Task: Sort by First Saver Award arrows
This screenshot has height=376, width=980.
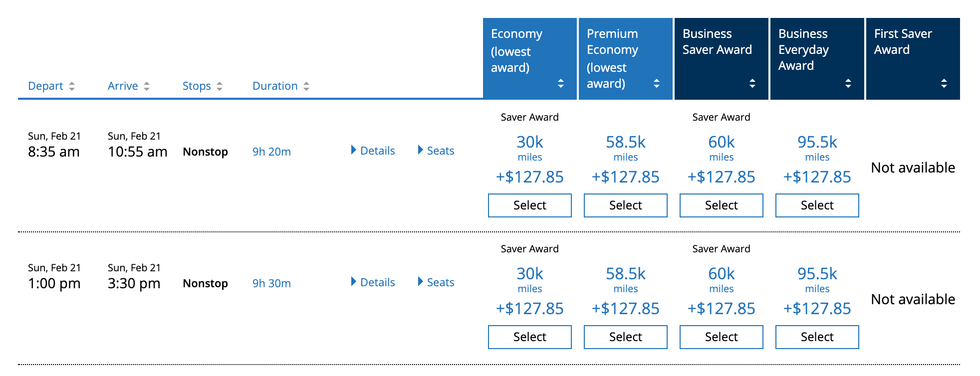Action: [x=944, y=83]
